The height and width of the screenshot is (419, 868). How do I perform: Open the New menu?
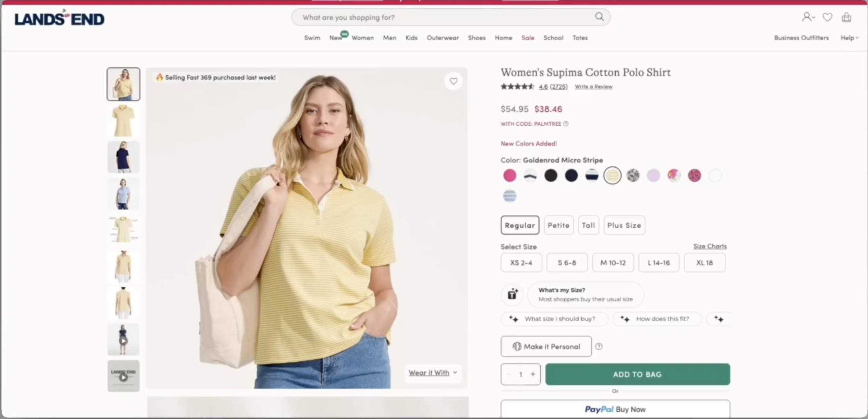point(335,38)
